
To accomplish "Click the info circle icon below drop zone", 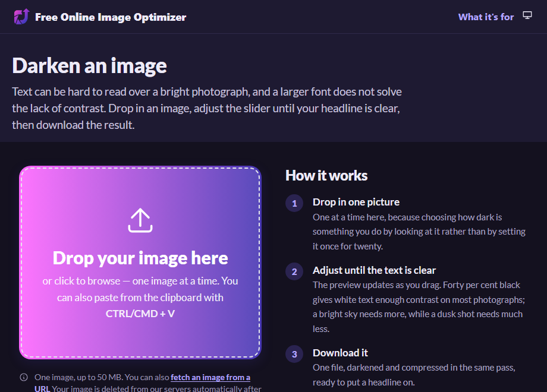I will (24, 377).
